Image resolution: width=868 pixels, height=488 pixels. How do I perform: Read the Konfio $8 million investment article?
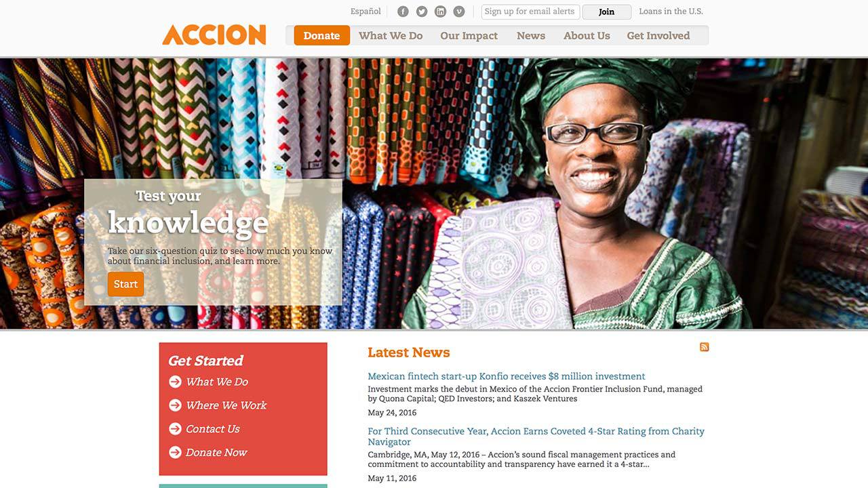click(507, 376)
